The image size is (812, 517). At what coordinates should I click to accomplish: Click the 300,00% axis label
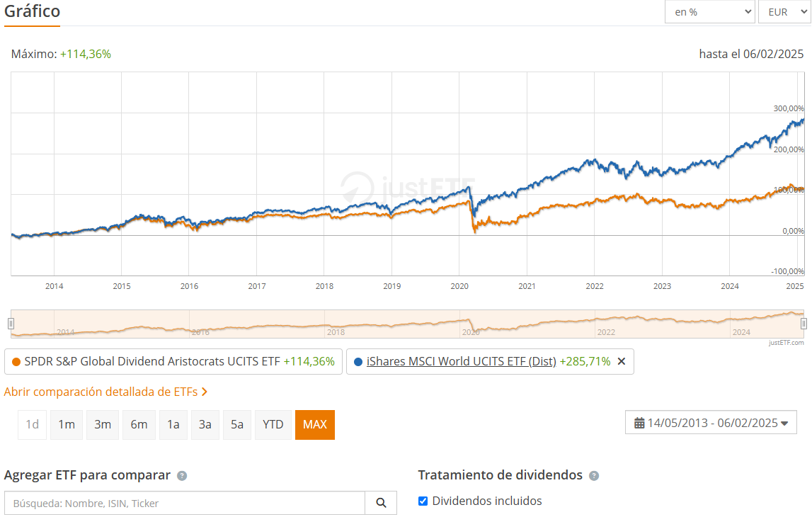pyautogui.click(x=789, y=108)
